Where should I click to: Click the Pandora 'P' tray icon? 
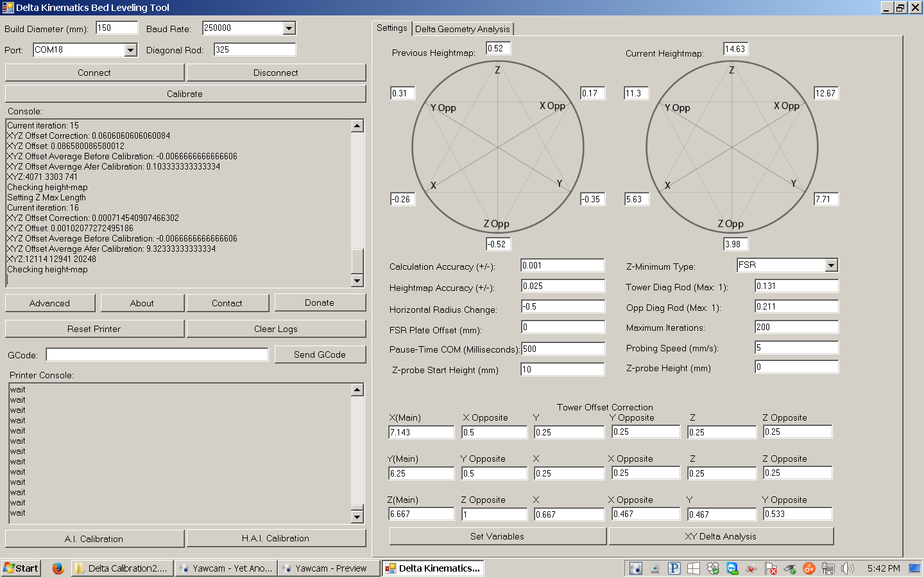coord(674,568)
